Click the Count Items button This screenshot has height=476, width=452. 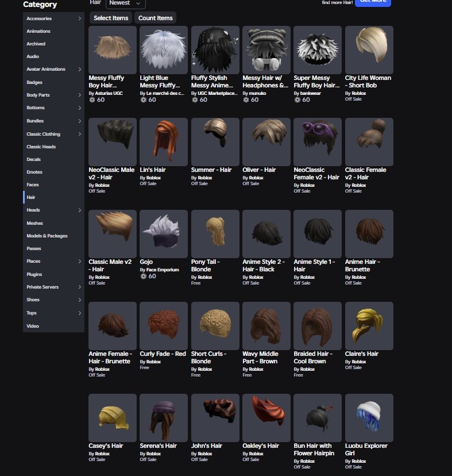155,18
